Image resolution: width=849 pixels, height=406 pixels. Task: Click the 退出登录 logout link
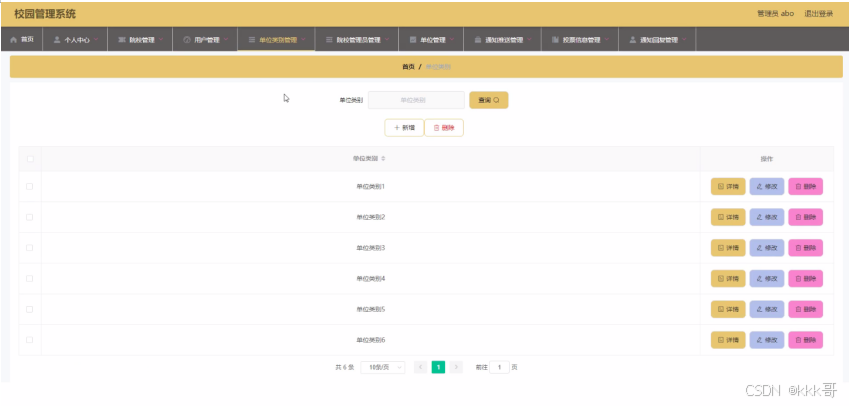pyautogui.click(x=819, y=14)
